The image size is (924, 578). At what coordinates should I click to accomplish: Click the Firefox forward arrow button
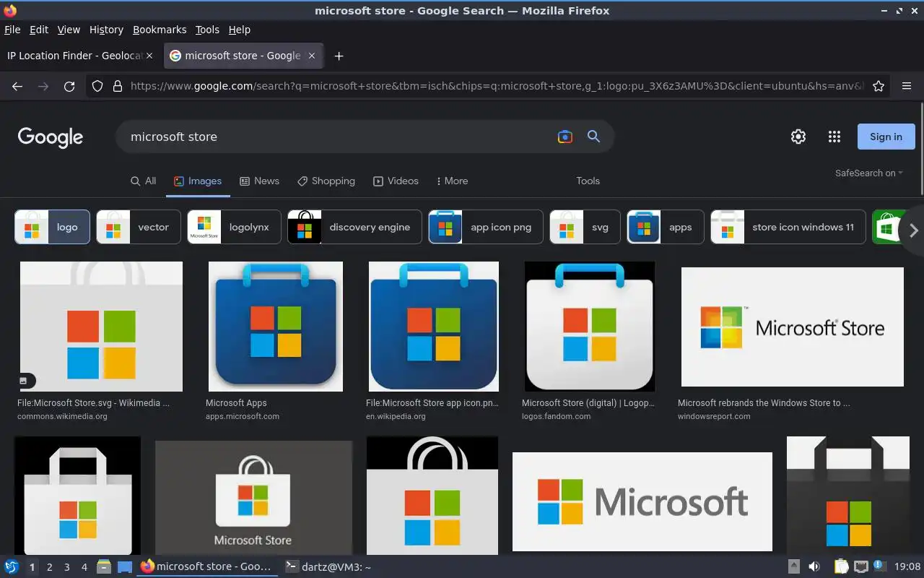click(43, 86)
